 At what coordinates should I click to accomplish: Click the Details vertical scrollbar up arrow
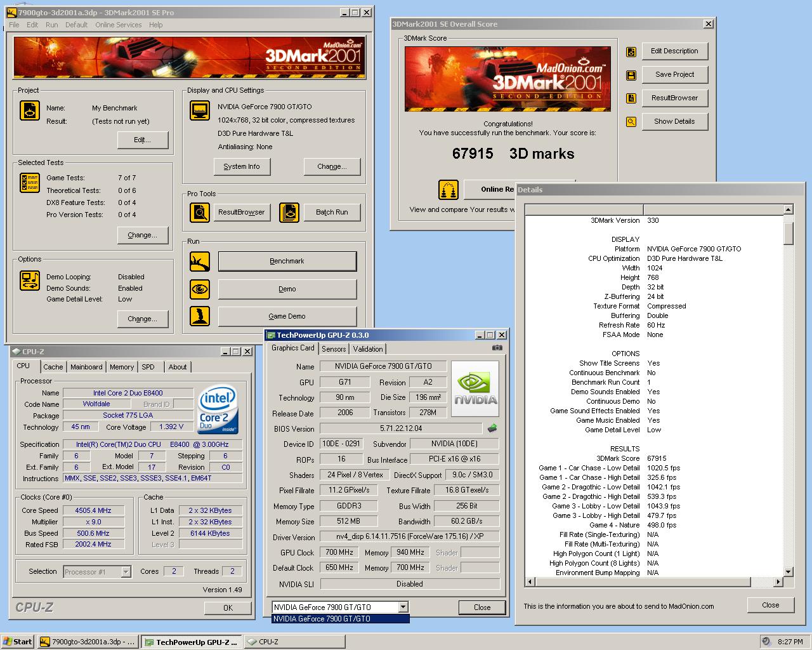pos(789,209)
